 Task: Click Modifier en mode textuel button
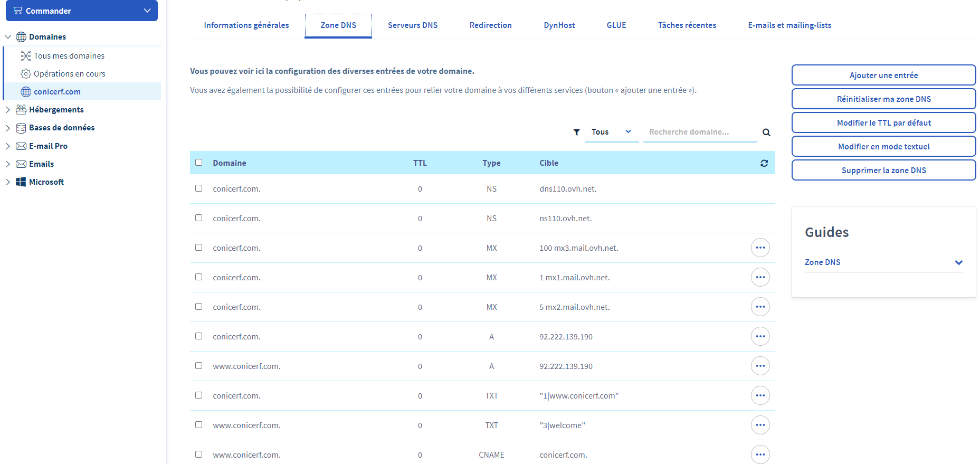(x=883, y=146)
